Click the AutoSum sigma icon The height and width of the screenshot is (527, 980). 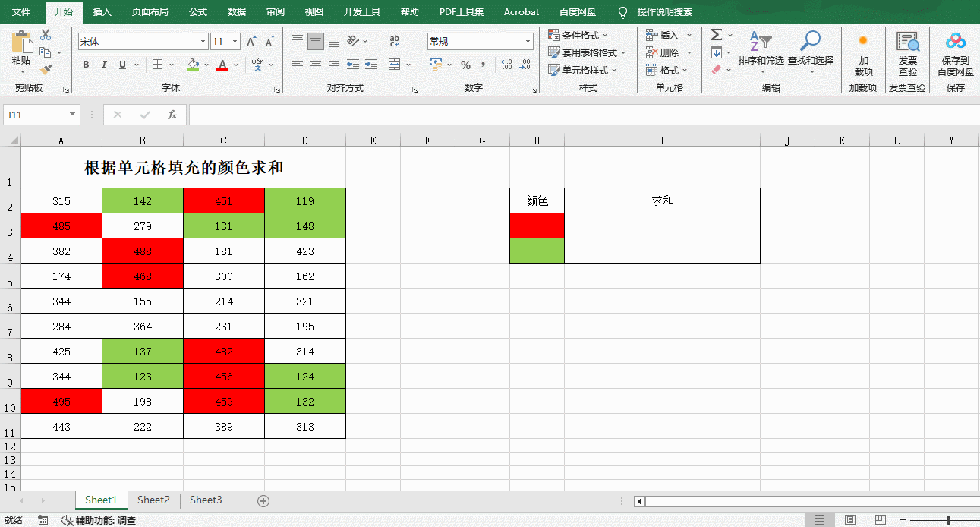716,35
